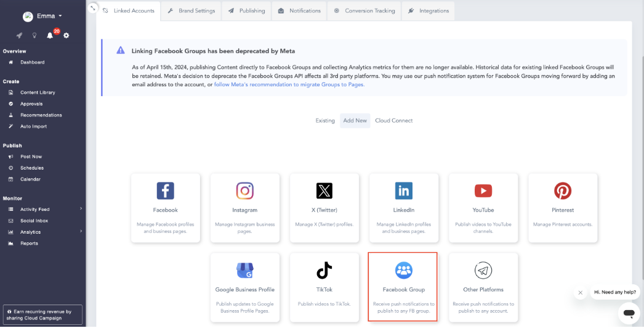Switch to the Existing accounts view
This screenshot has height=328, width=644.
click(325, 121)
